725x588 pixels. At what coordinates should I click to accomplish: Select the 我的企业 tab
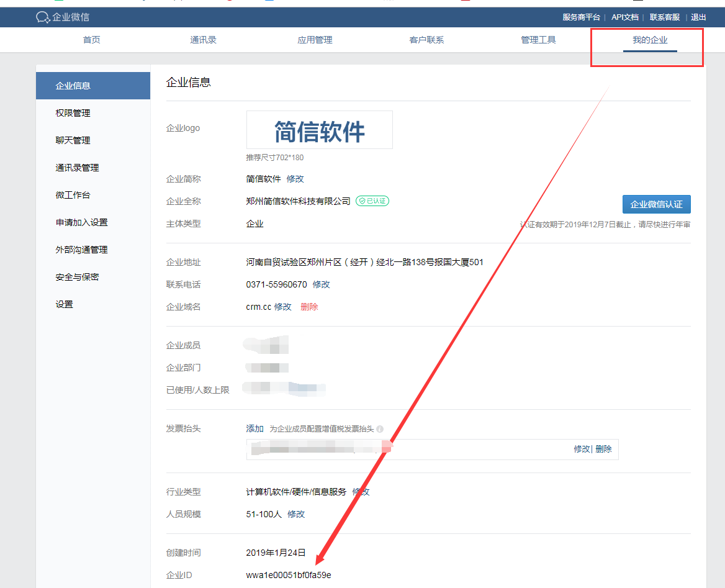pyautogui.click(x=650, y=40)
